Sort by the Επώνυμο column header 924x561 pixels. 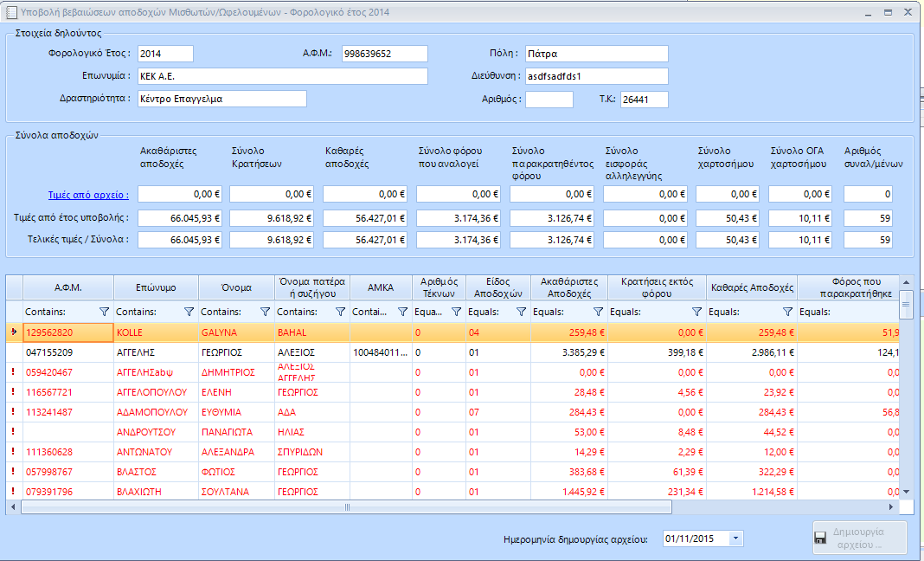(x=156, y=287)
